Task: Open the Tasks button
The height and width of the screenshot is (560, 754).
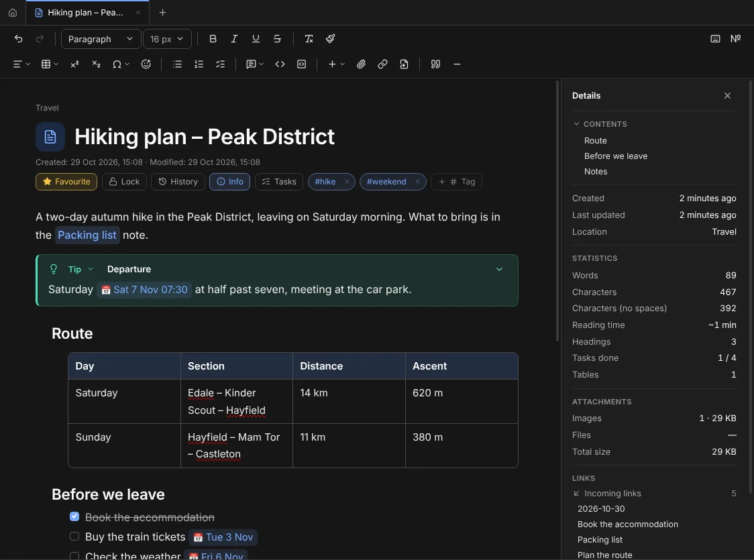Action: pos(279,182)
